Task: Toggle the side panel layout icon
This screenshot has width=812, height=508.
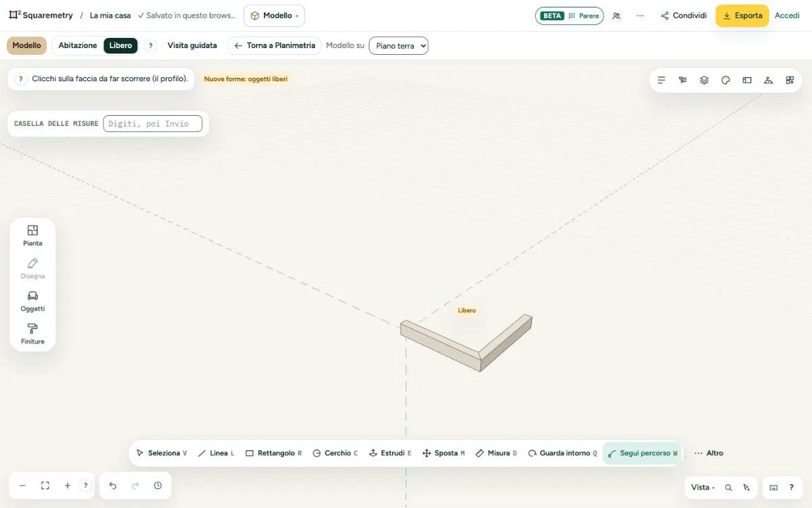Action: (x=747, y=80)
